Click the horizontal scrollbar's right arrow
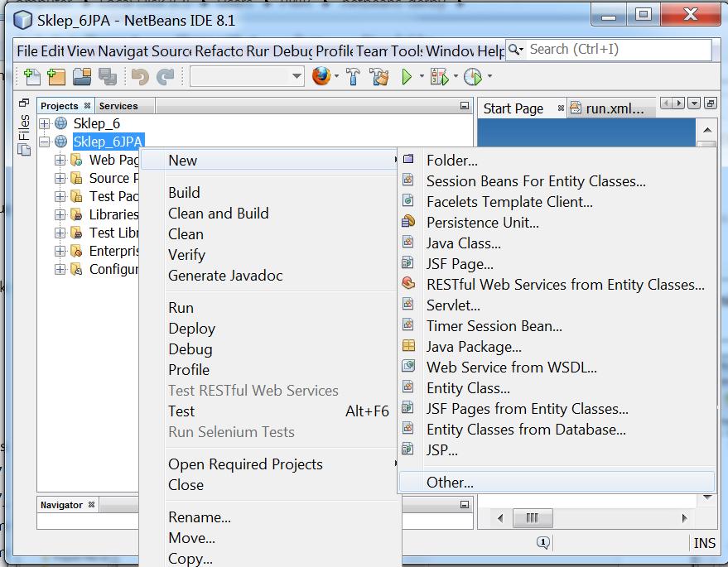 pyautogui.click(x=684, y=518)
